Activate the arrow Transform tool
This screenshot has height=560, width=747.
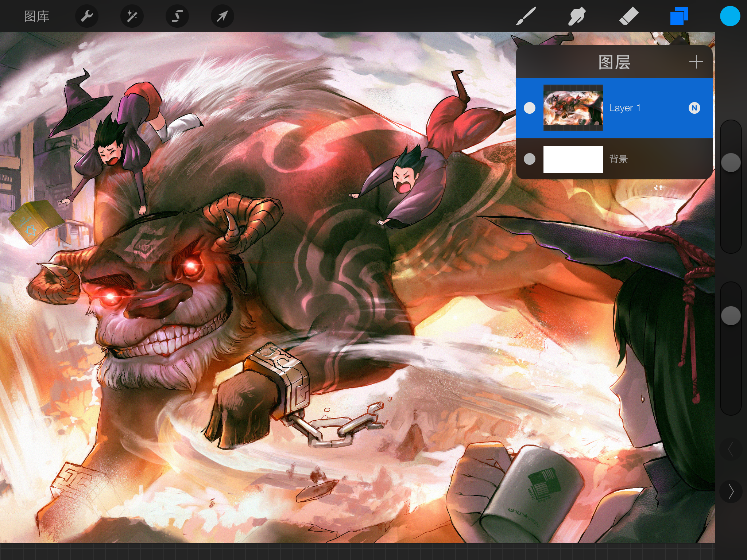(x=222, y=16)
